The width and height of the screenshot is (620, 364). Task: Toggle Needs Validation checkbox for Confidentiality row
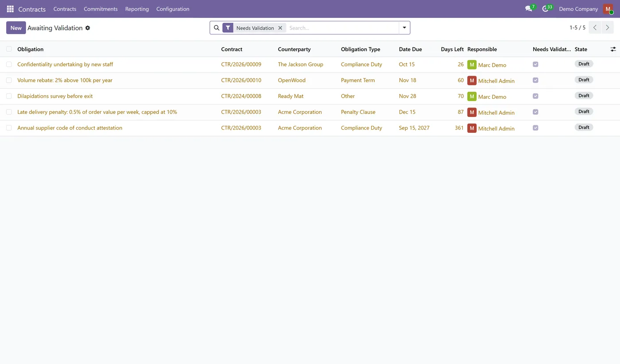click(535, 64)
